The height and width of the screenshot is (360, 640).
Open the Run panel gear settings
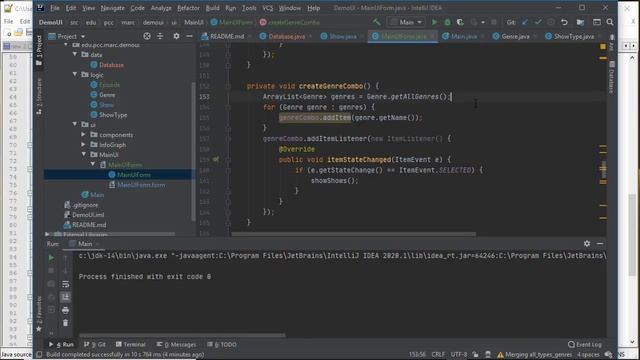[587, 244]
